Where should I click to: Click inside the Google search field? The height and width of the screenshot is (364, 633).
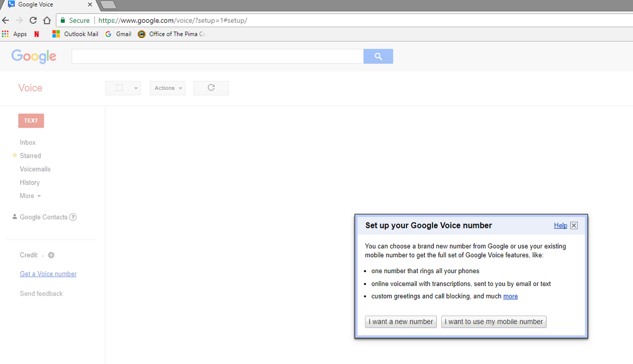coord(218,56)
